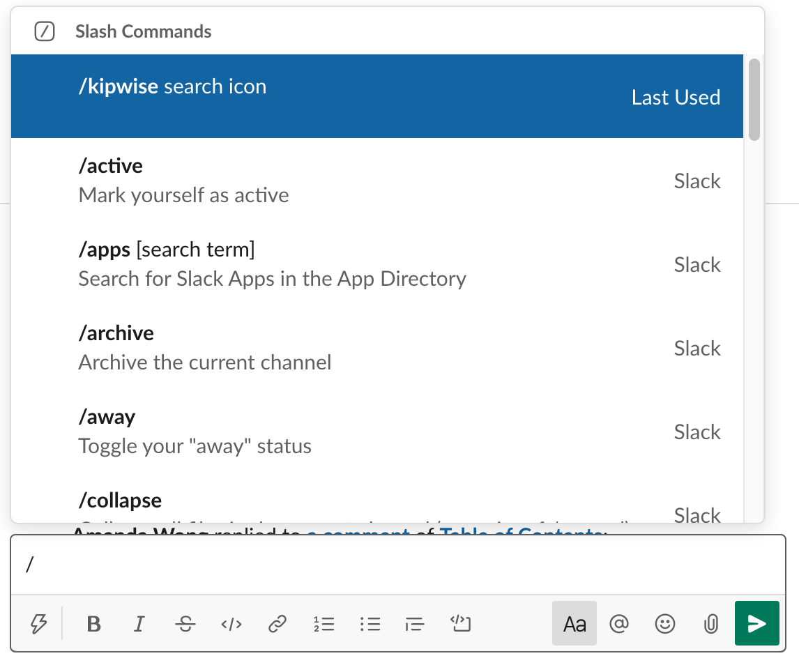Apply Strikethrough formatting
The height and width of the screenshot is (672, 799).
tap(185, 624)
